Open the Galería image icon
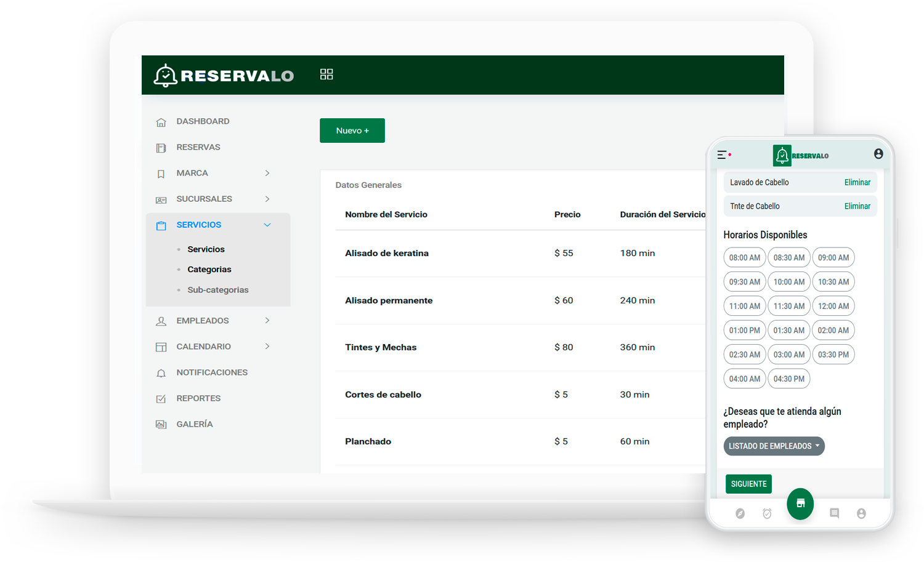This screenshot has height=562, width=924. pos(161,424)
